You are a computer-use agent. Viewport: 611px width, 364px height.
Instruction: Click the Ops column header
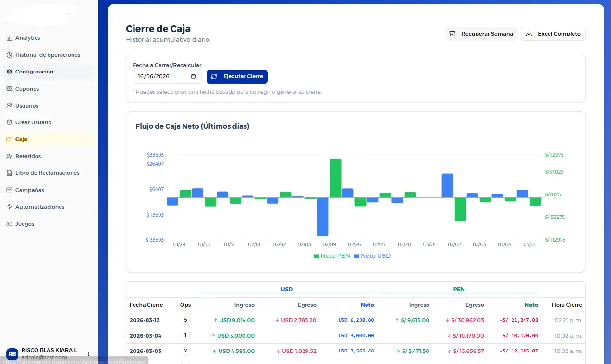[185, 305]
